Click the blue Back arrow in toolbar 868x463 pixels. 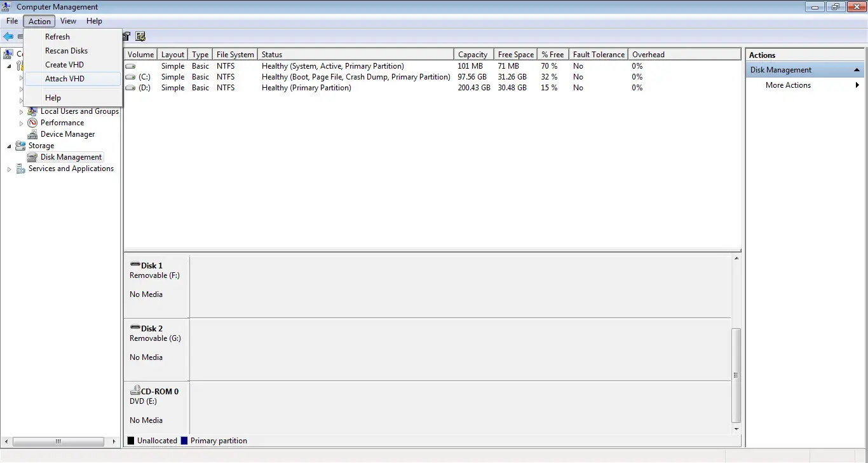pyautogui.click(x=8, y=37)
